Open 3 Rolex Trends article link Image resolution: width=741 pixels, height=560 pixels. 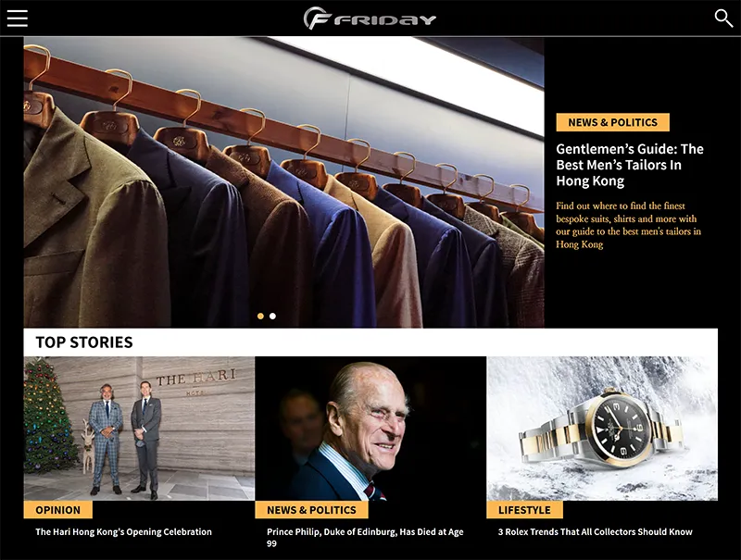tap(595, 531)
